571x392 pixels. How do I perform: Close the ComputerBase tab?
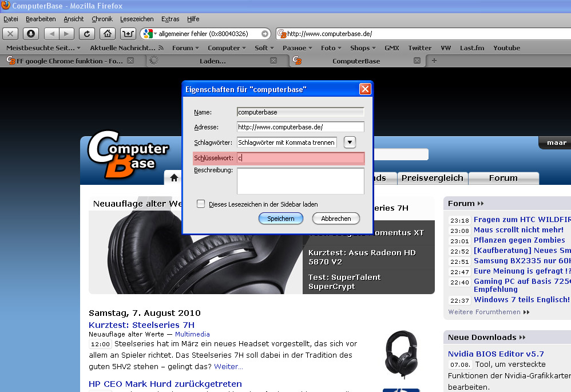[417, 61]
